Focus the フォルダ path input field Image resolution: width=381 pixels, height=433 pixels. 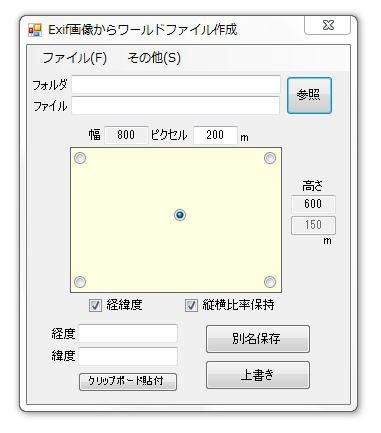coord(176,84)
